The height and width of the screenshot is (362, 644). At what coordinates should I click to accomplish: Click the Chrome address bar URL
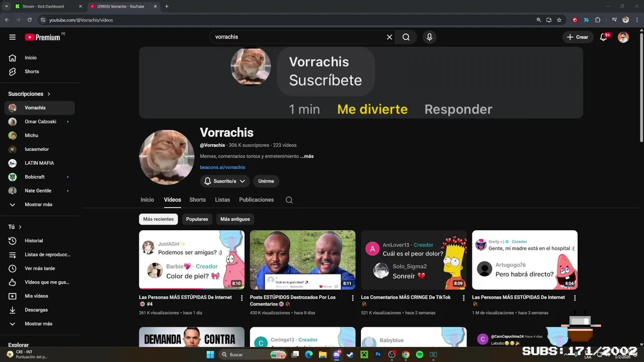pos(81,20)
